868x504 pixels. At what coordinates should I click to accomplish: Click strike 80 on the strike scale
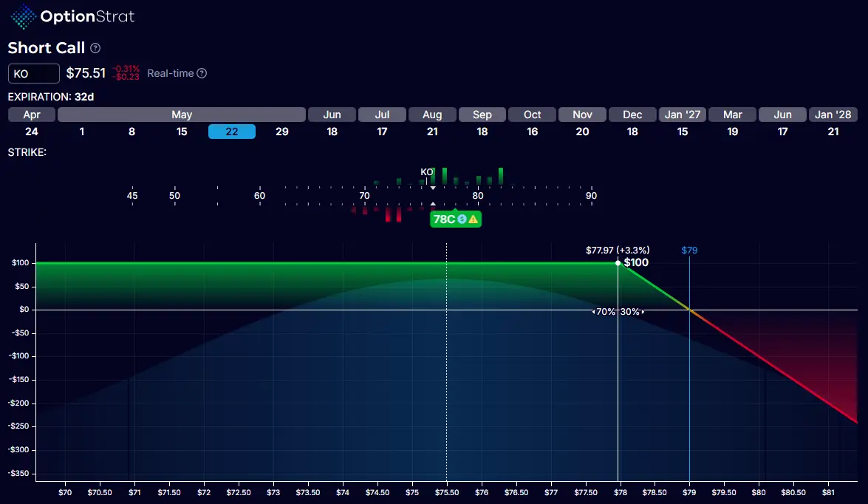coord(478,196)
